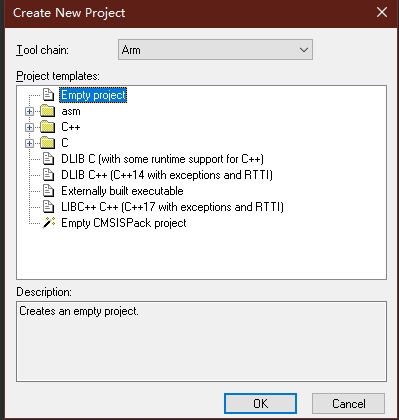Click the C++ folder icon

coord(48,127)
